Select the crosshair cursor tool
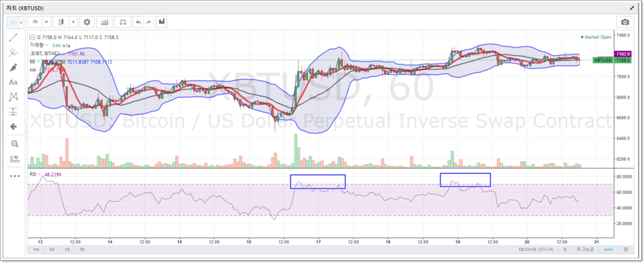Viewport: 644px width, 263px height. pyautogui.click(x=13, y=22)
